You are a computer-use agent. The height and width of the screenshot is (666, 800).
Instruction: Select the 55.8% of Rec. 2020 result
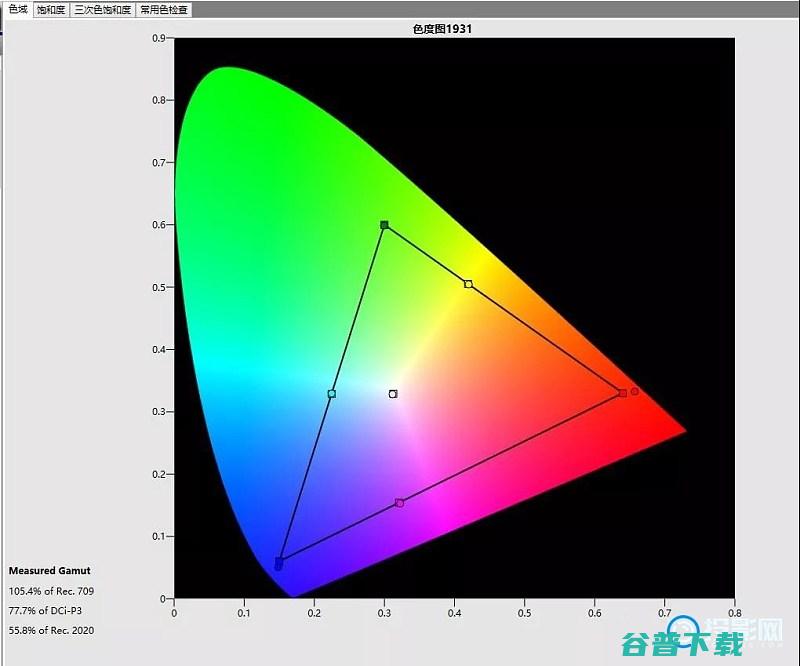pyautogui.click(x=52, y=630)
